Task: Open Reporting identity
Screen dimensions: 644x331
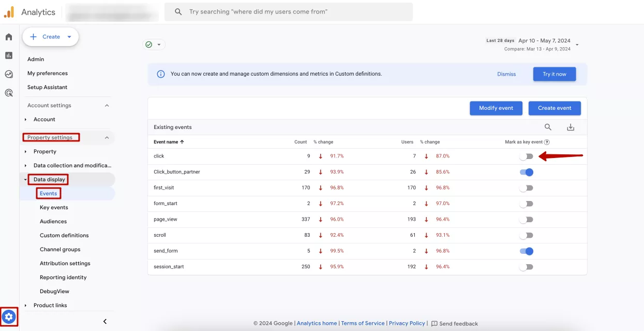Action: pyautogui.click(x=63, y=278)
